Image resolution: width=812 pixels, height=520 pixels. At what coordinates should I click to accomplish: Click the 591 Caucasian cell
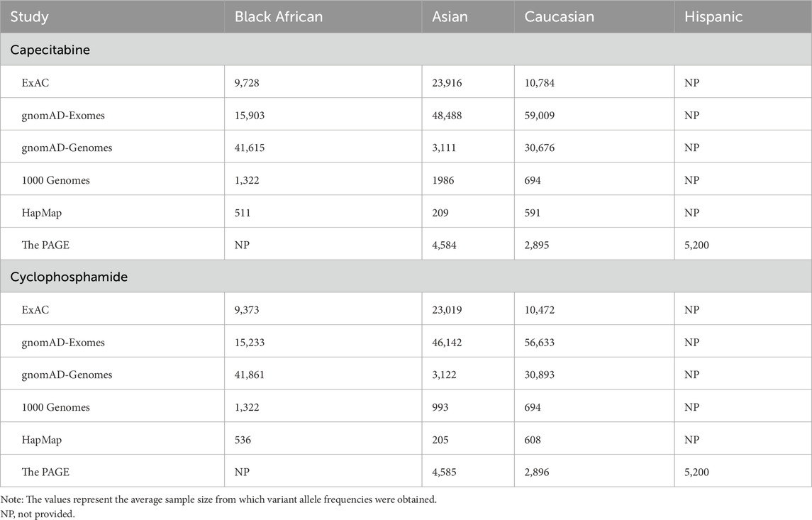pyautogui.click(x=533, y=213)
